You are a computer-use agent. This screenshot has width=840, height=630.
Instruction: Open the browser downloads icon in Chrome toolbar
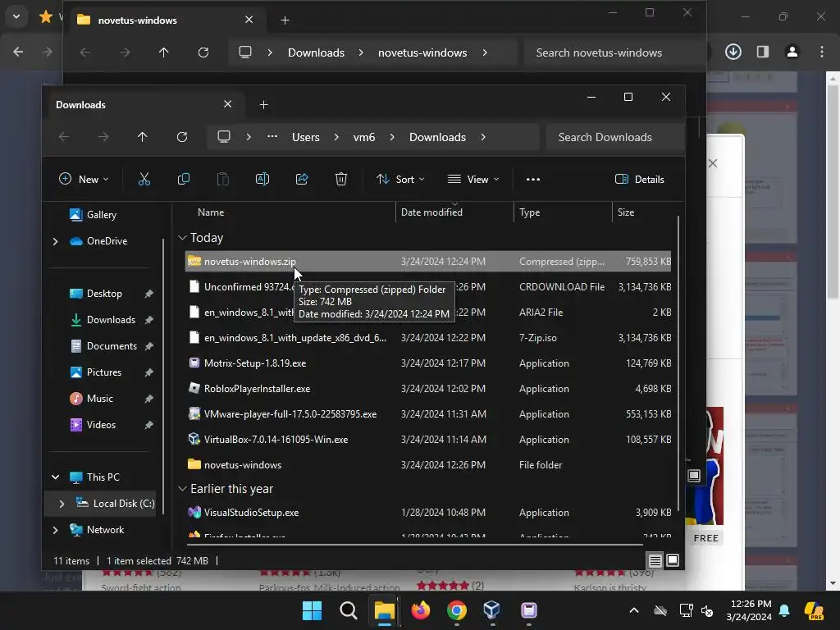[x=733, y=52]
